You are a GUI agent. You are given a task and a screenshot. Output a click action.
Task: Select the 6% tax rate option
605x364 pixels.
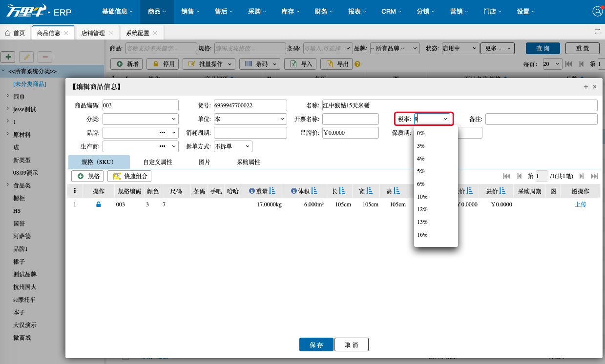[436, 184]
